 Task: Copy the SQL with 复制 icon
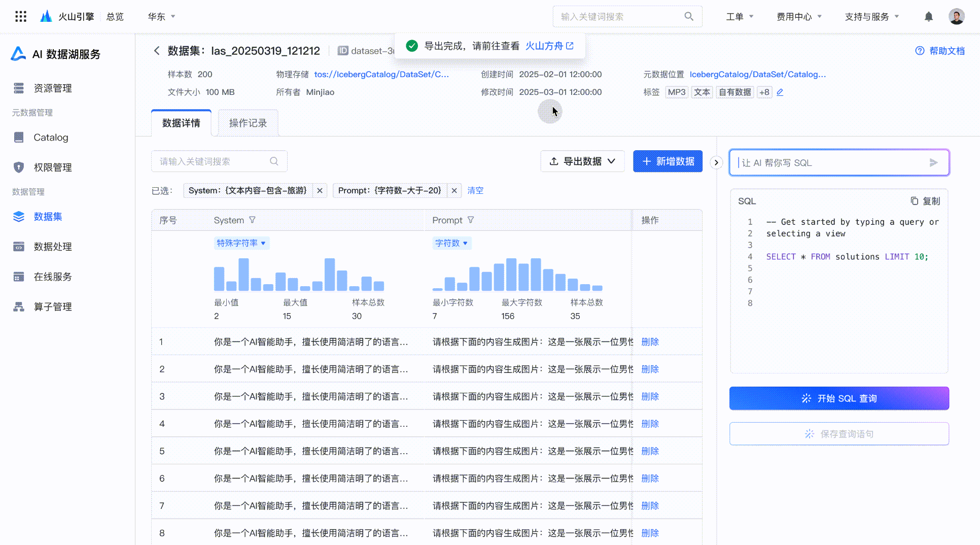[x=925, y=201]
